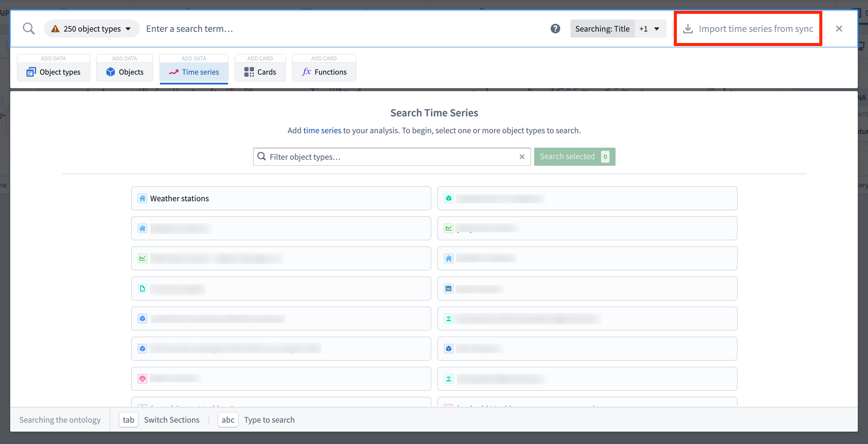Click the help question mark icon

tap(555, 29)
